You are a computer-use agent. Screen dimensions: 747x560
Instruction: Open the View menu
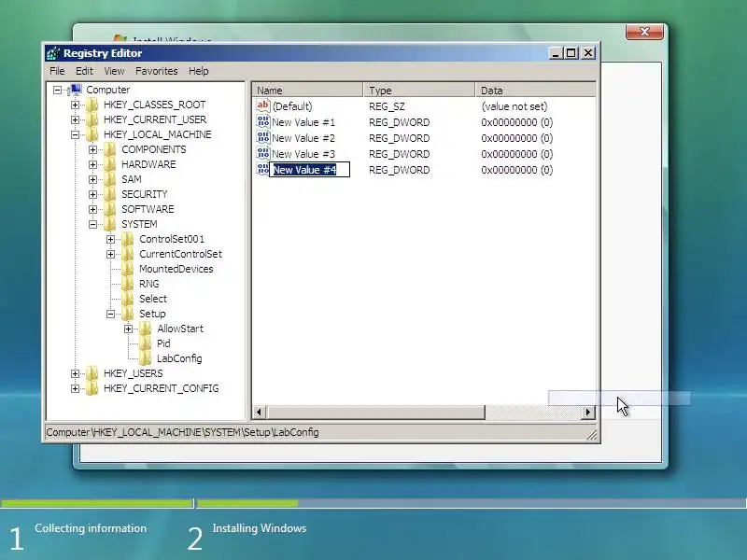114,71
